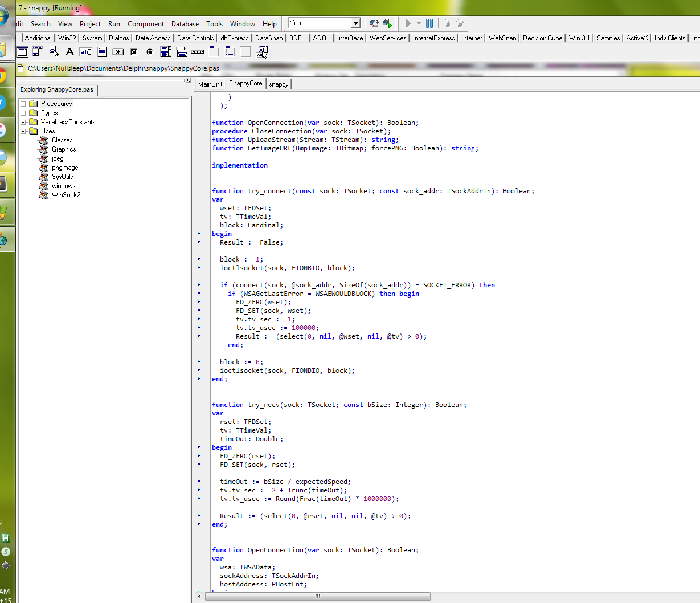Select the Button (OK) component icon
700x603 pixels.
click(x=118, y=52)
